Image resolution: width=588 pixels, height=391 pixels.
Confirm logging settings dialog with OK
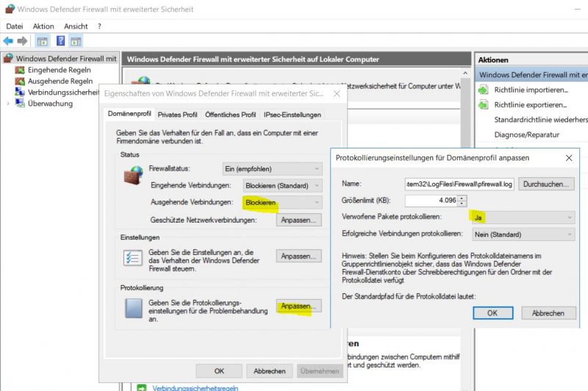[x=492, y=313]
